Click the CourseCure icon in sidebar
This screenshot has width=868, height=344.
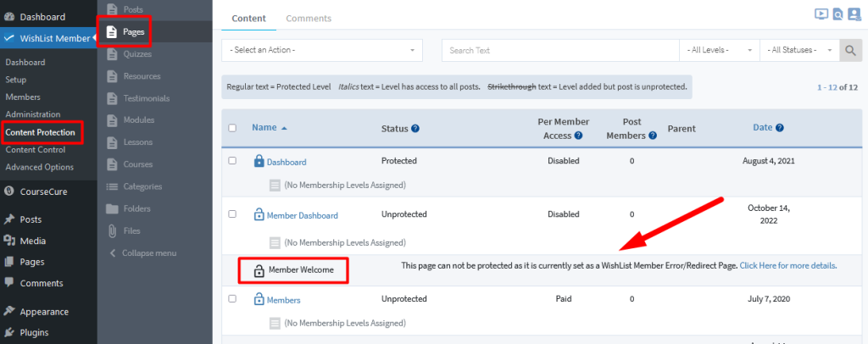pyautogui.click(x=9, y=191)
